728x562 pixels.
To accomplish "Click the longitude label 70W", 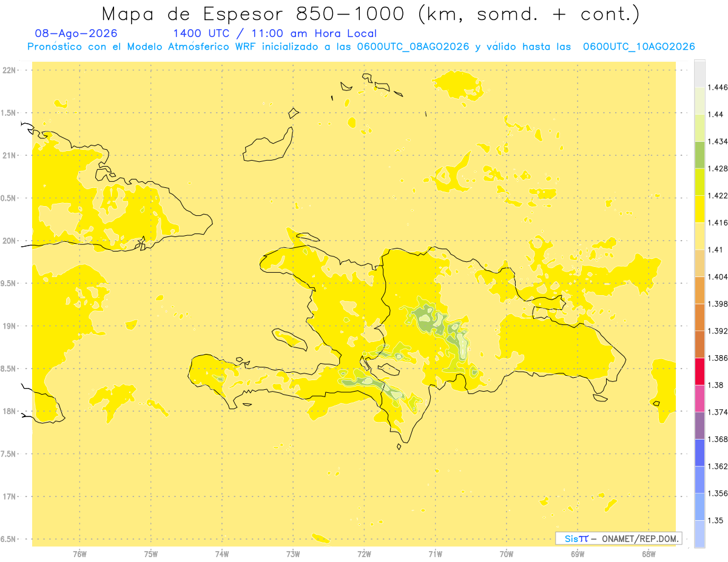I will 506,554.
